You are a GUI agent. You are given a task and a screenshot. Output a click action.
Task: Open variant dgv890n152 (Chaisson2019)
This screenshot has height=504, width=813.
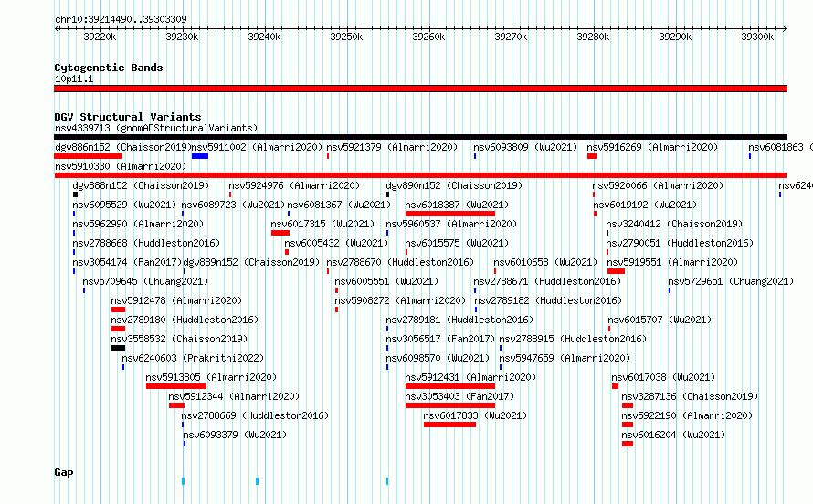[454, 185]
